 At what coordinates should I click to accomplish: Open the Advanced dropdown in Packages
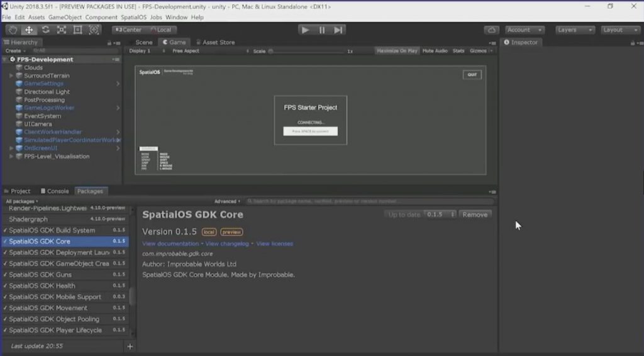(x=227, y=201)
